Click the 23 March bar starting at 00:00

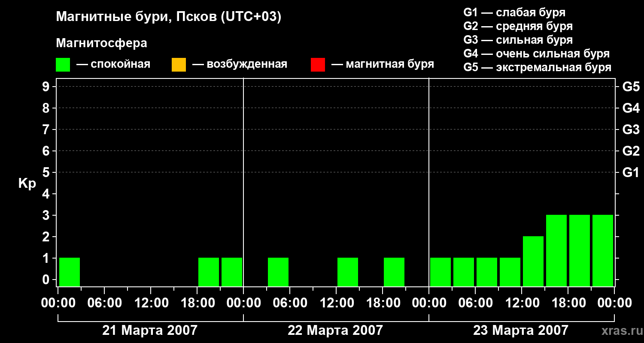(x=440, y=272)
